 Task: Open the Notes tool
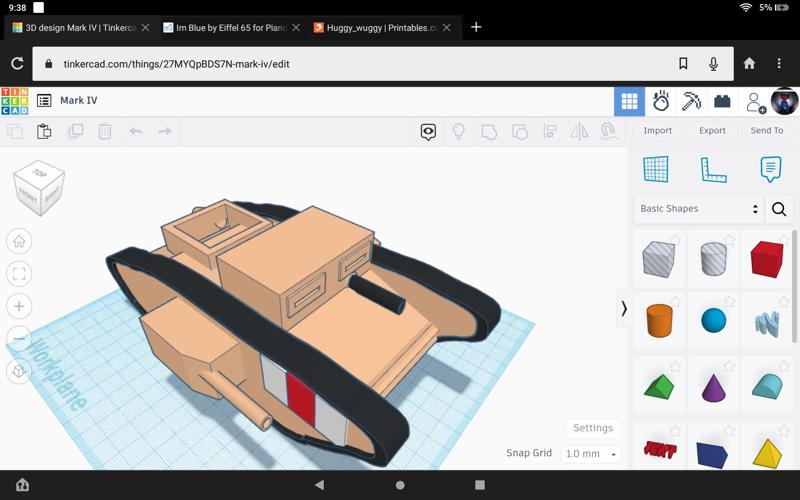[770, 169]
